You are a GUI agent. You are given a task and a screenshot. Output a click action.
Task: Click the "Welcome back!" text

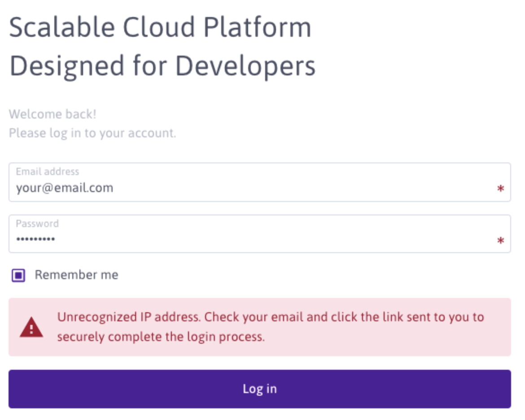click(x=52, y=114)
